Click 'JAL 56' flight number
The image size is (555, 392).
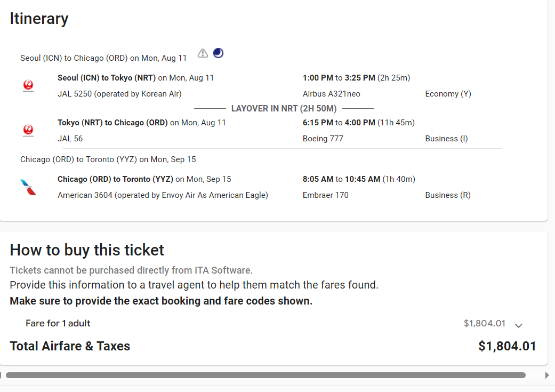[70, 139]
